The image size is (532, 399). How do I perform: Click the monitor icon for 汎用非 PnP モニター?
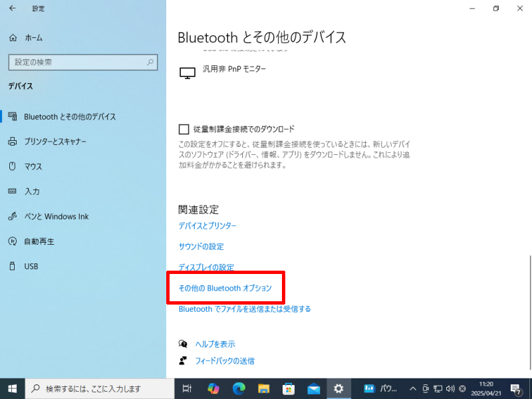pos(188,72)
